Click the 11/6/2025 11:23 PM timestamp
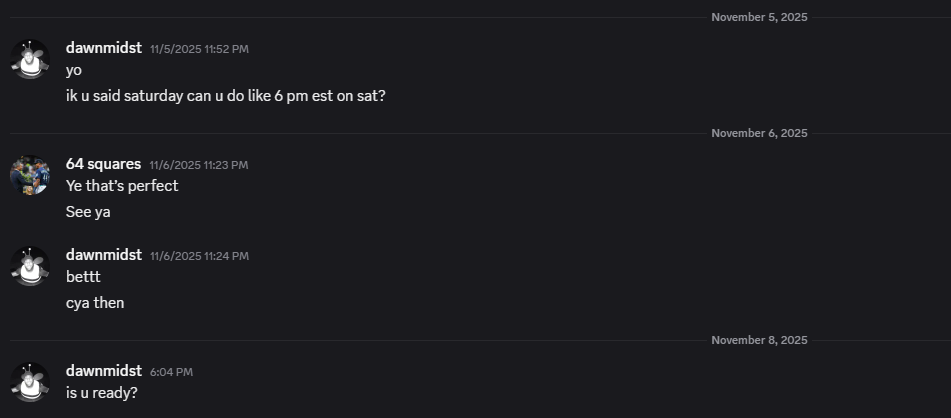951x418 pixels. [x=198, y=165]
